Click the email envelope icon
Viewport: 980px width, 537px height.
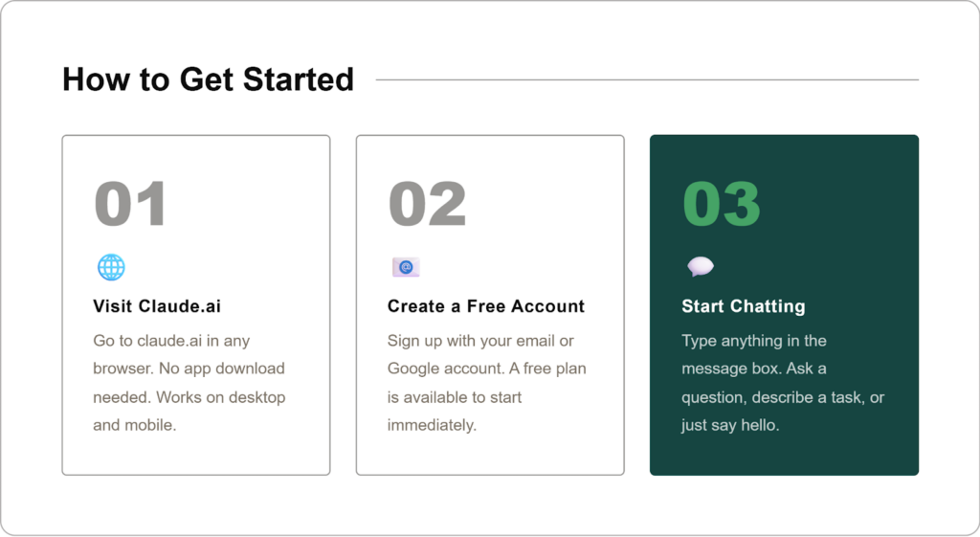(406, 267)
